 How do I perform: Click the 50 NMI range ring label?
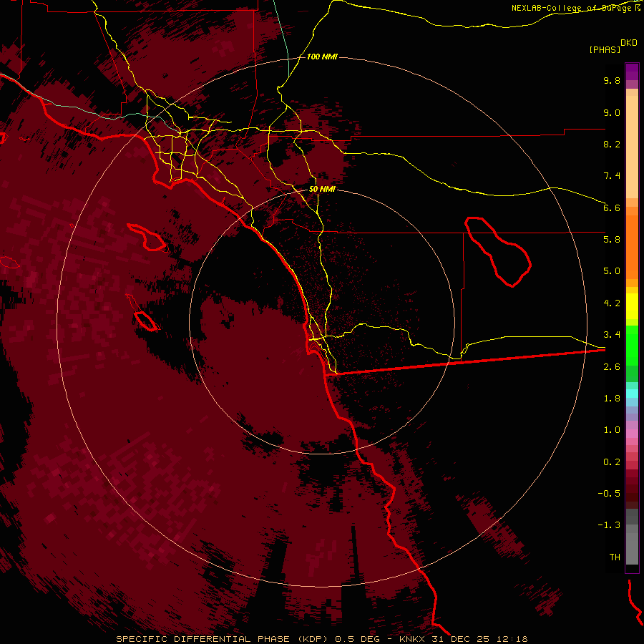click(322, 190)
